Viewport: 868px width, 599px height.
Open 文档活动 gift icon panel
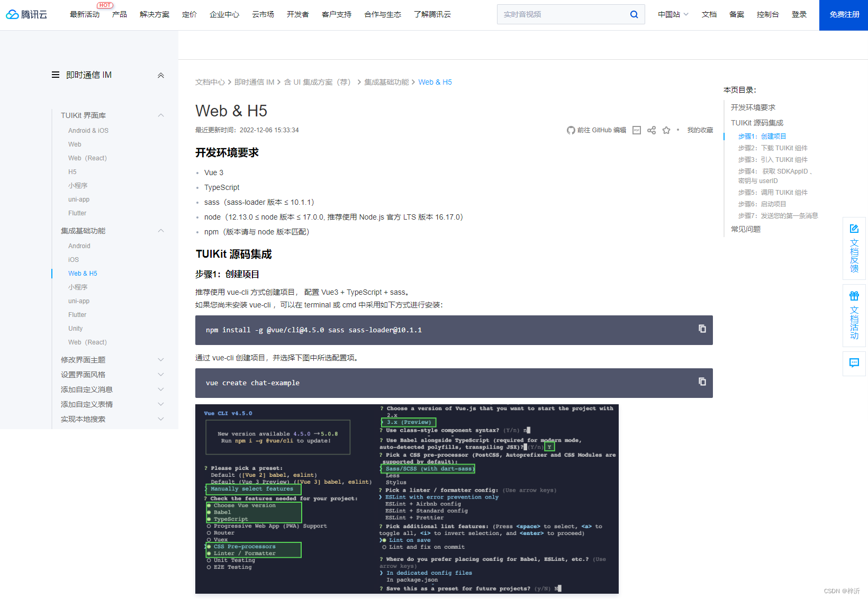pyautogui.click(x=854, y=315)
